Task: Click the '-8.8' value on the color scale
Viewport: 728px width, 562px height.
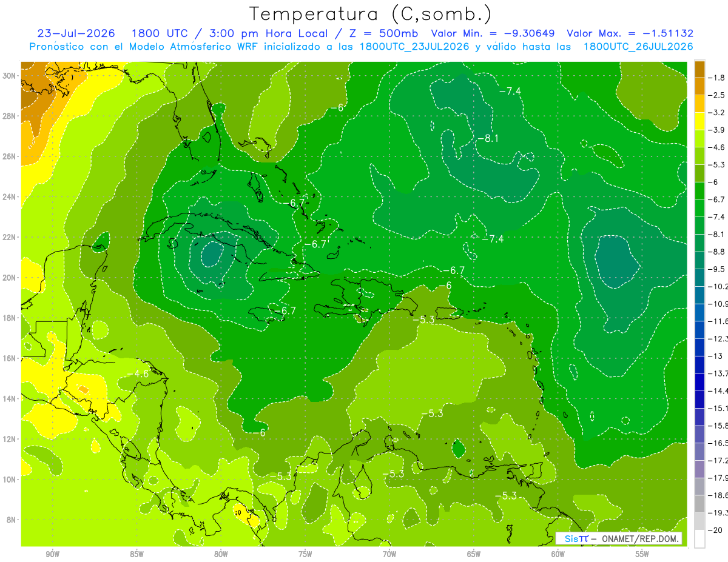Action: point(717,252)
